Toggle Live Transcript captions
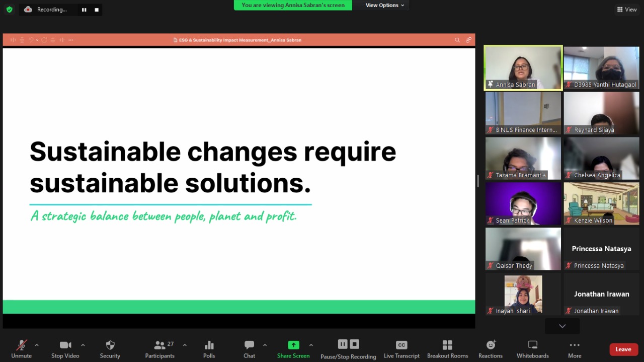This screenshot has width=644, height=362. (x=401, y=349)
